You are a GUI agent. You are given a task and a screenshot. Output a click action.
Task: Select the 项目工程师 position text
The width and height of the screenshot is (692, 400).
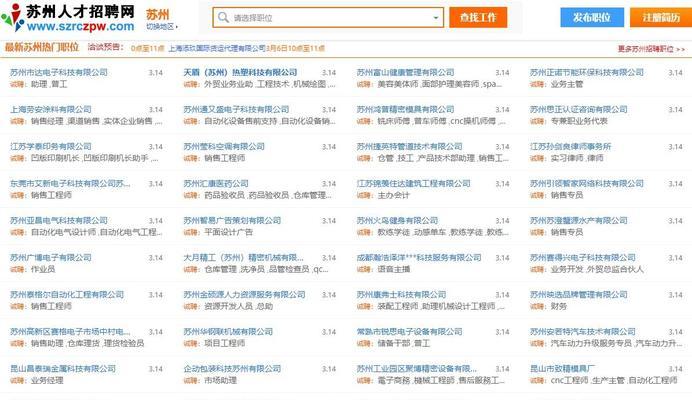(224, 343)
